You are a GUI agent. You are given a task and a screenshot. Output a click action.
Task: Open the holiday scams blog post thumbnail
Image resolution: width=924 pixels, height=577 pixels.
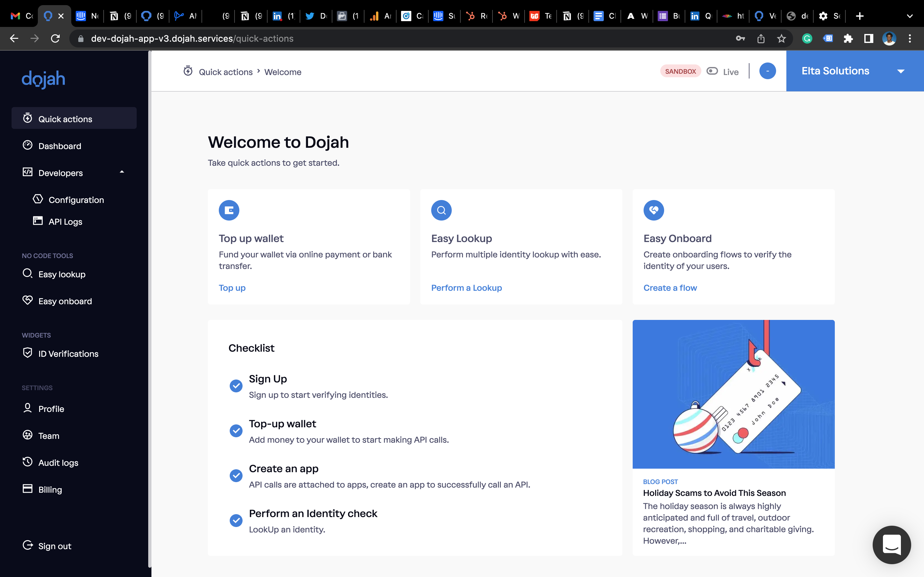coord(733,394)
